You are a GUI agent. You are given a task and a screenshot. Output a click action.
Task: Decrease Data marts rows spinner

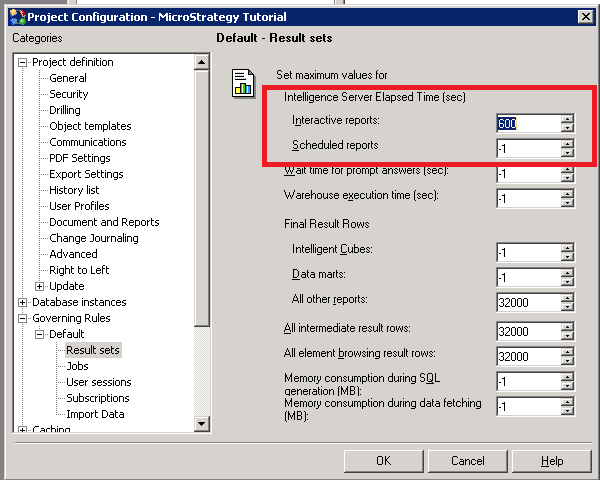pyautogui.click(x=567, y=282)
